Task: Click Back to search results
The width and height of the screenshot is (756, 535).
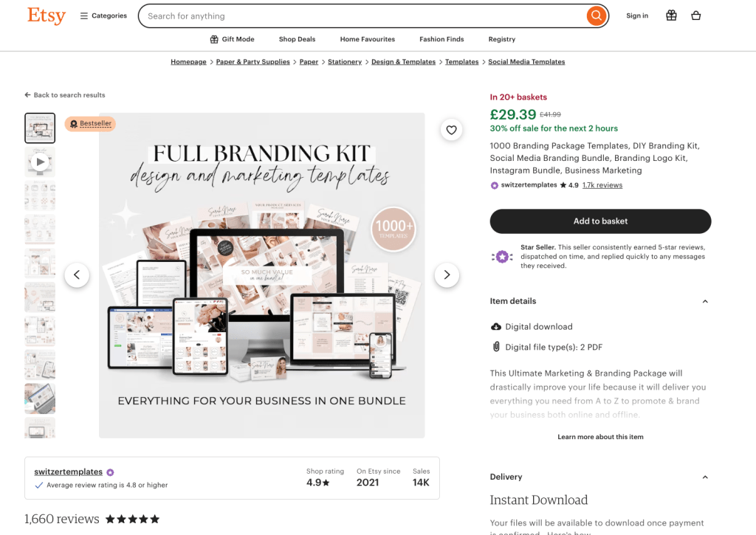Action: 65,95
